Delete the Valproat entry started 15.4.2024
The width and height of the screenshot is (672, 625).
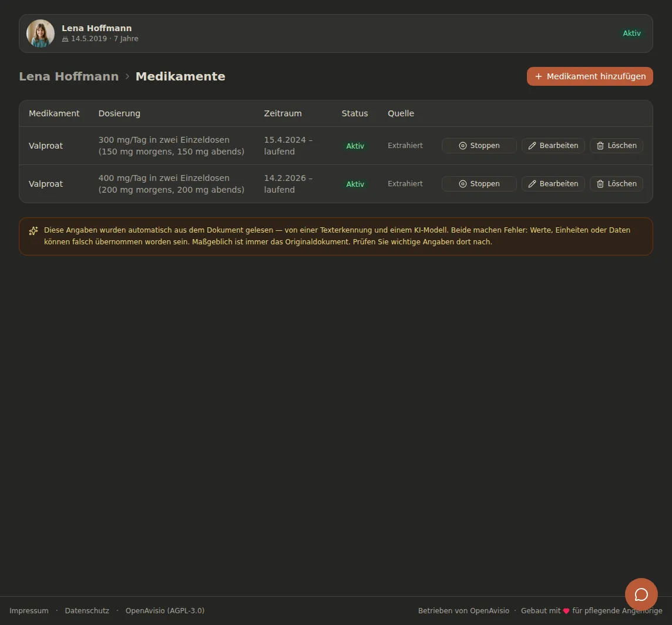(616, 146)
